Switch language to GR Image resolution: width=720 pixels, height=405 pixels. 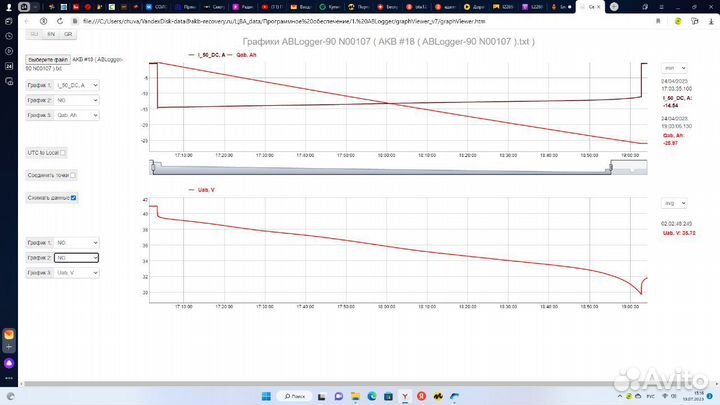[68, 33]
